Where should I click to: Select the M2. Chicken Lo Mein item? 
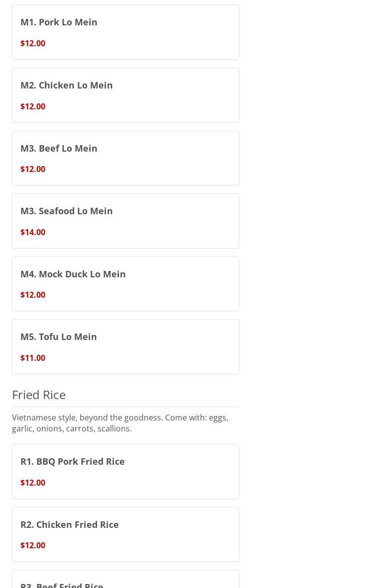66,85
